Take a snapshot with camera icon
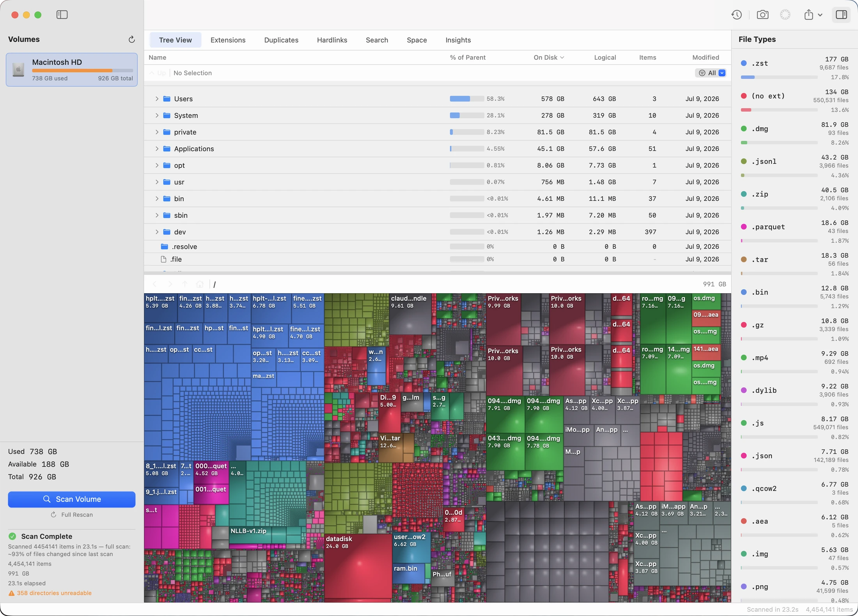Viewport: 858px width, 616px height. click(762, 15)
